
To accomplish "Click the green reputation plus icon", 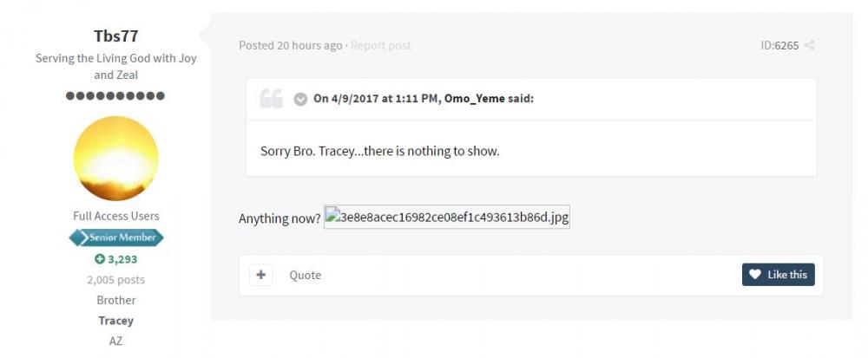I will [100, 259].
